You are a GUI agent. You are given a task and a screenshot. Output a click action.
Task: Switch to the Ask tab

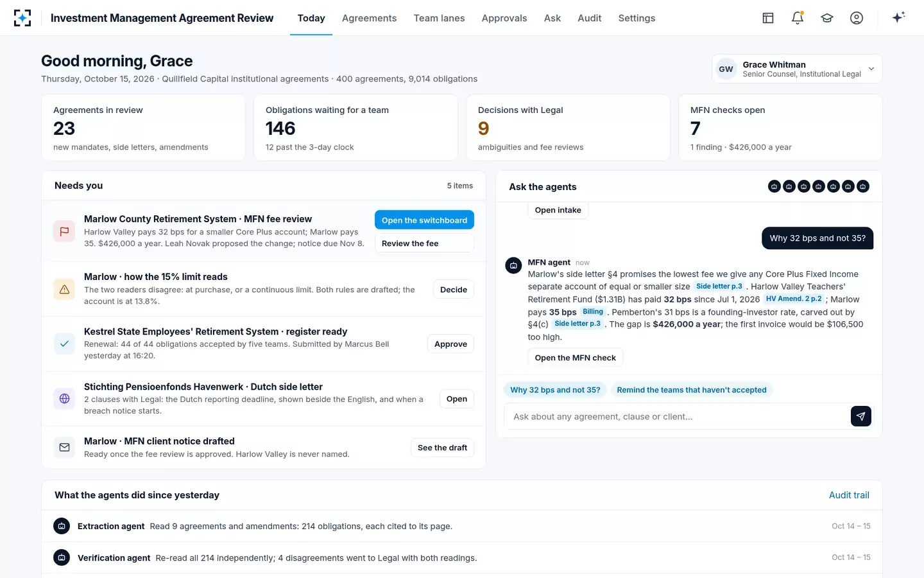point(552,18)
